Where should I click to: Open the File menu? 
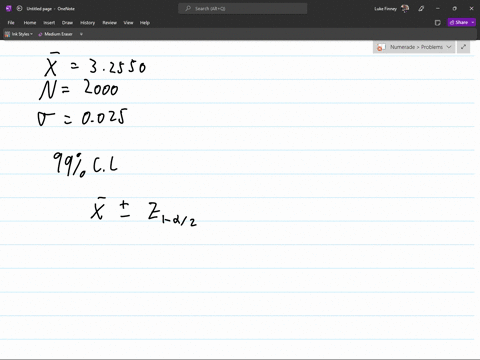pos(11,23)
